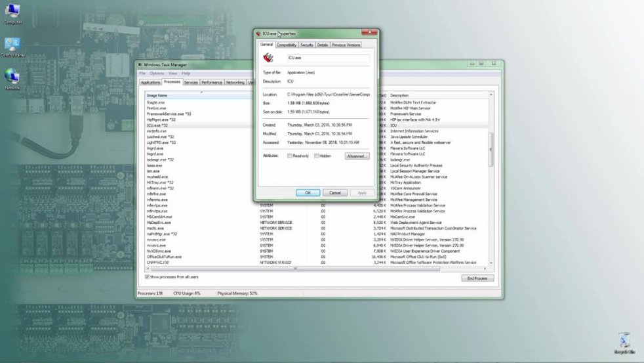Sort by the Description column header
This screenshot has height=363, width=644.
pos(438,95)
